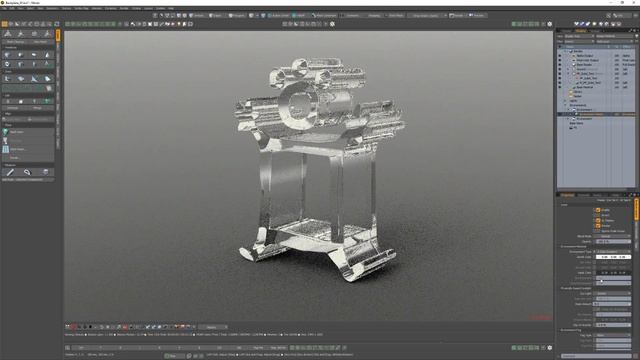Viewport: 640px width, 360px height.
Task: Open the Environment Type dropdown
Action: (613, 252)
